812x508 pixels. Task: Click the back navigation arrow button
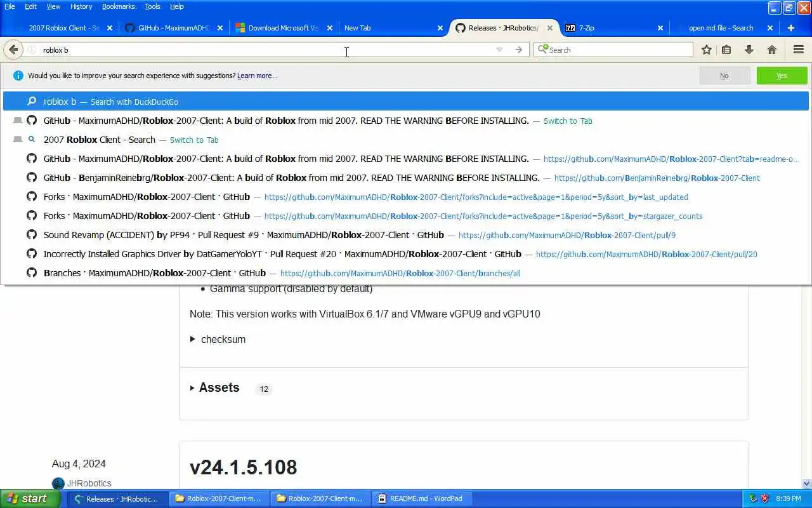tap(13, 50)
